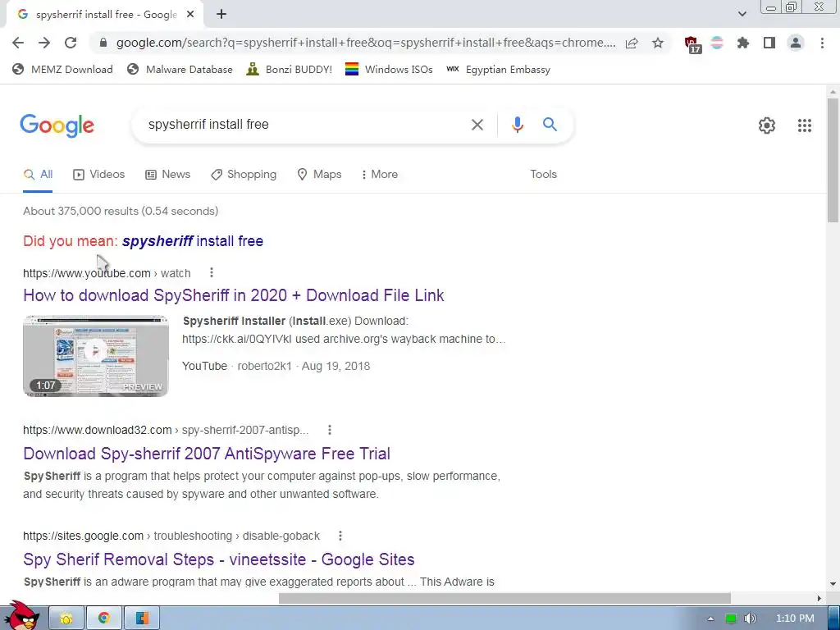This screenshot has width=840, height=630.
Task: Play the SpySheriff video thumbnail preview
Action: point(96,356)
